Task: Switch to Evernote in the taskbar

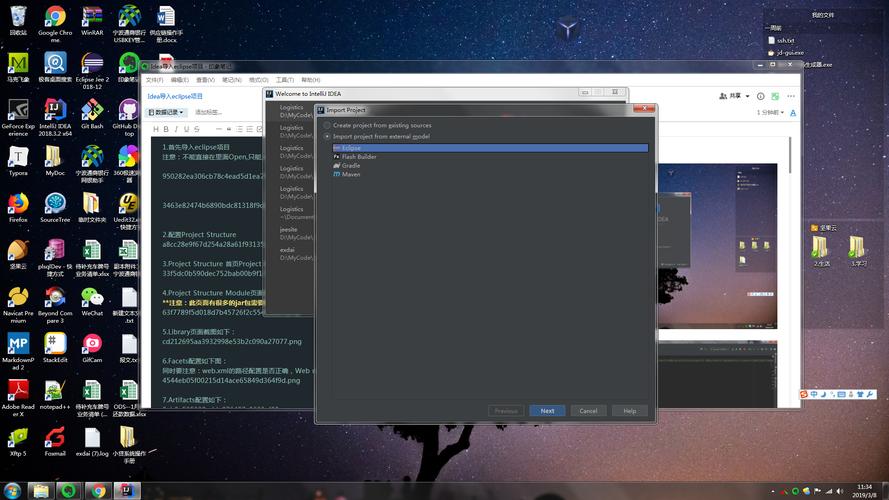Action: pos(69,490)
